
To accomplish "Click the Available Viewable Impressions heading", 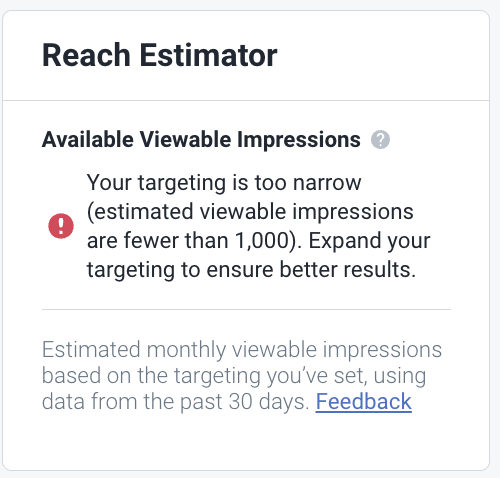I will [201, 139].
